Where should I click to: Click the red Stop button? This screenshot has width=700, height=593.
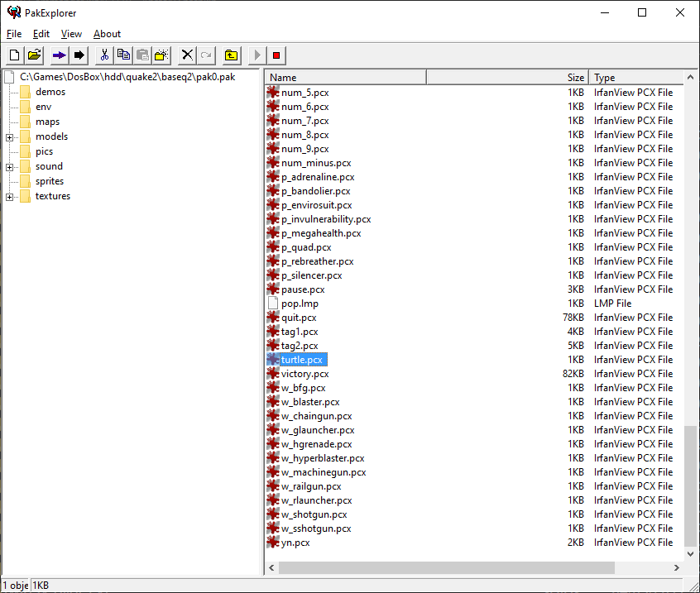(276, 55)
